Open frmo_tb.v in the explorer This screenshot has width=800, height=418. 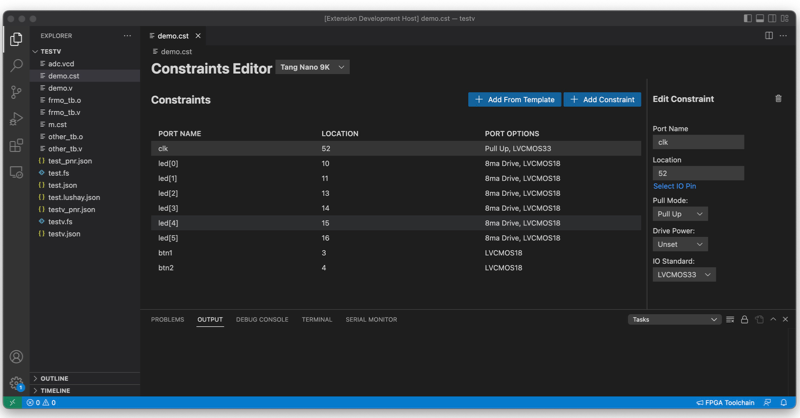coord(85,112)
